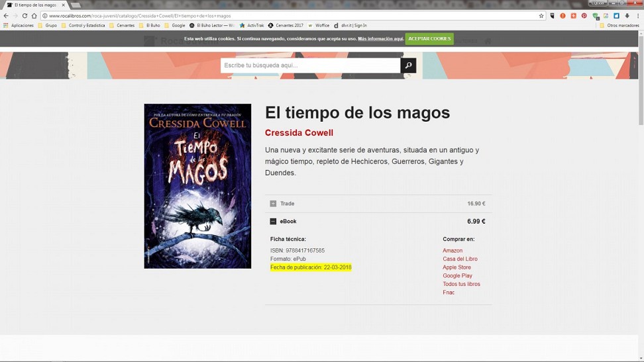
Task: Bookmark this page with the star icon
Action: click(x=541, y=16)
